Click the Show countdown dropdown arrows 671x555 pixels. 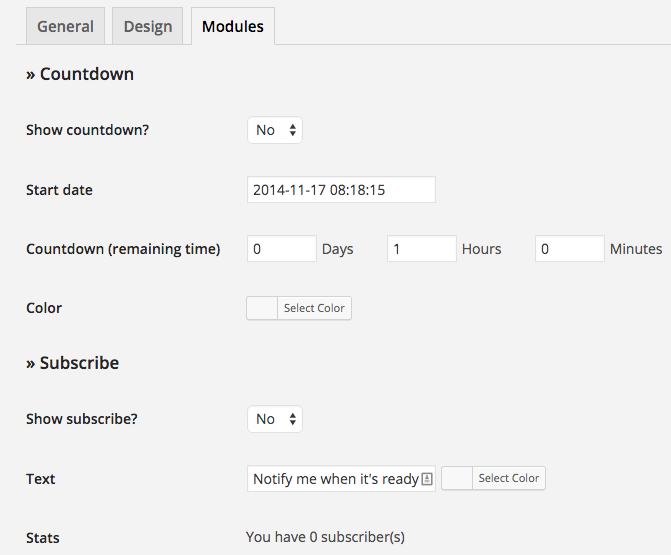(x=293, y=130)
